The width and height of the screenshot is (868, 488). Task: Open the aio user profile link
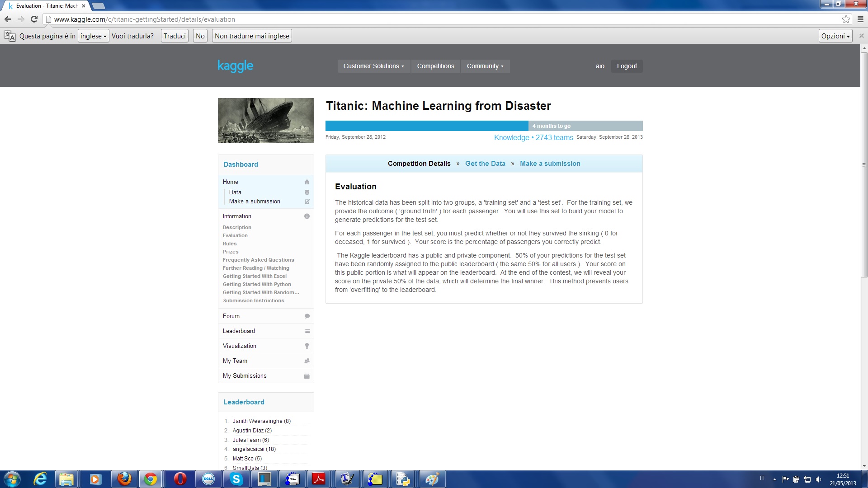600,66
